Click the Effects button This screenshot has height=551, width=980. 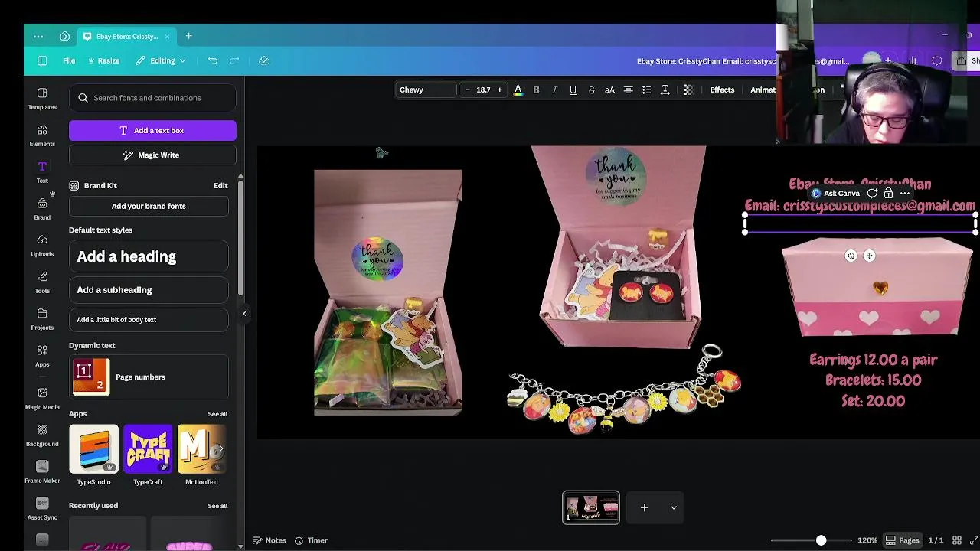(x=722, y=90)
